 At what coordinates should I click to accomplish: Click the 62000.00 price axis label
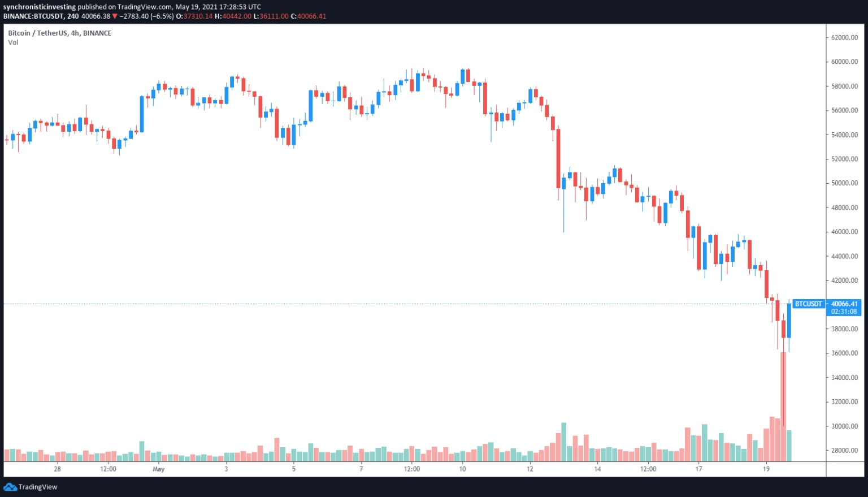pos(844,37)
